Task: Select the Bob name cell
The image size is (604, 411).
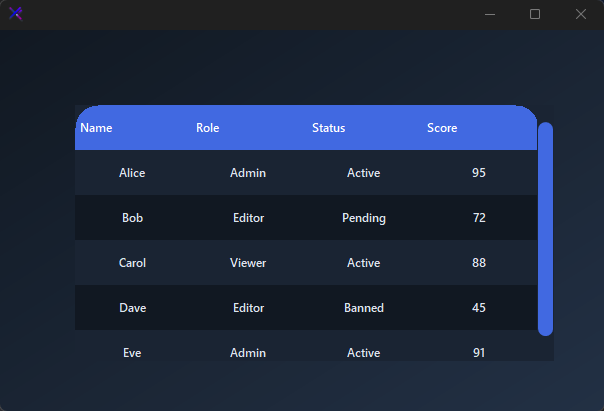Action: pos(133,218)
